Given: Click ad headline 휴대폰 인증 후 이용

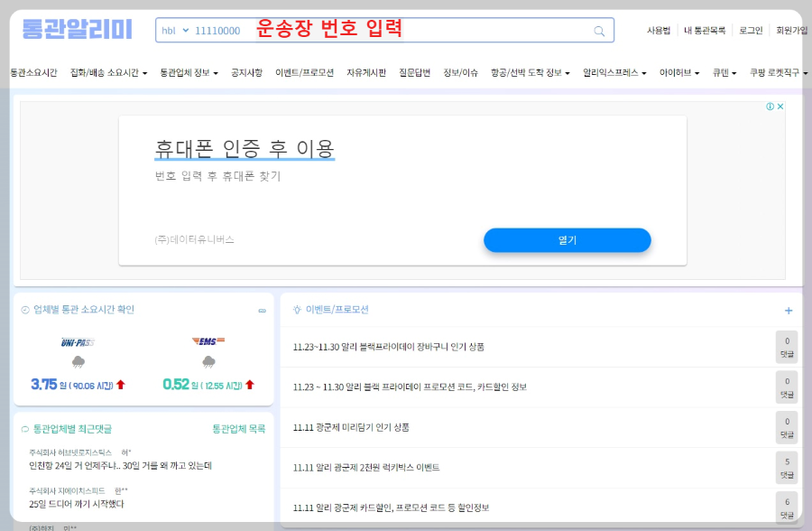Looking at the screenshot, I should point(245,149).
